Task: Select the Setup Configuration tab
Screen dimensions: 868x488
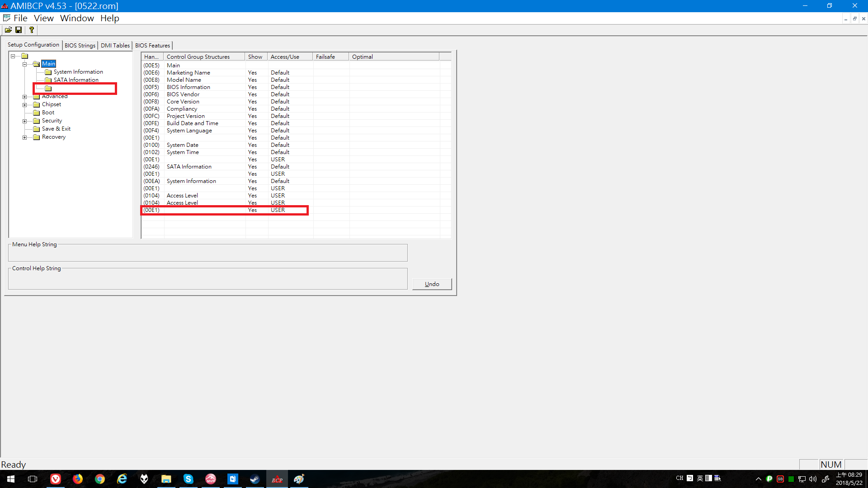Action: pyautogui.click(x=33, y=45)
